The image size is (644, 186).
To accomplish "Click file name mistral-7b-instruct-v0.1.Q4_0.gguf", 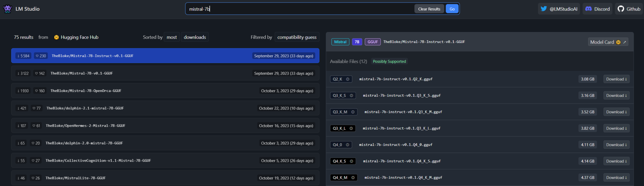I will pos(396,145).
